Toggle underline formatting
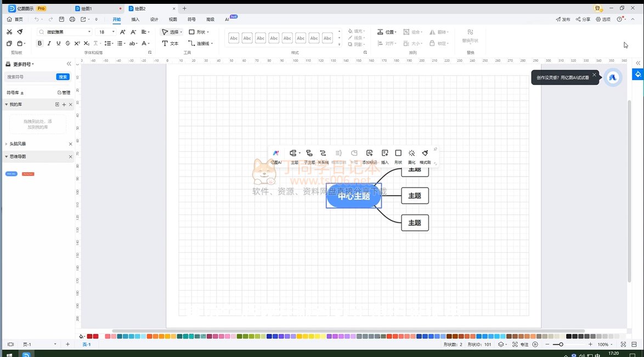Screen dimensions: 644x357 coord(58,43)
